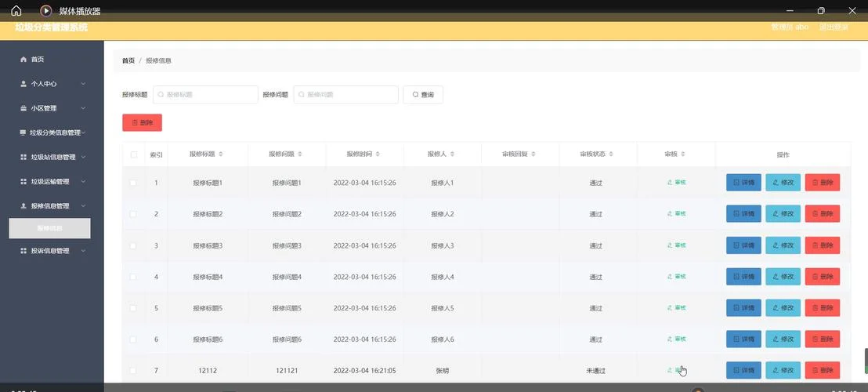The height and width of the screenshot is (392, 868).
Task: Tick the checkbox for row 4
Action: (x=133, y=276)
